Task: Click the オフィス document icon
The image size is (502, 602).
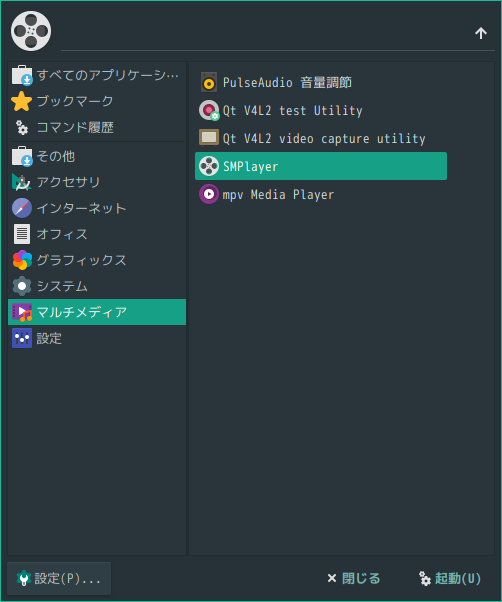Action: click(x=22, y=234)
